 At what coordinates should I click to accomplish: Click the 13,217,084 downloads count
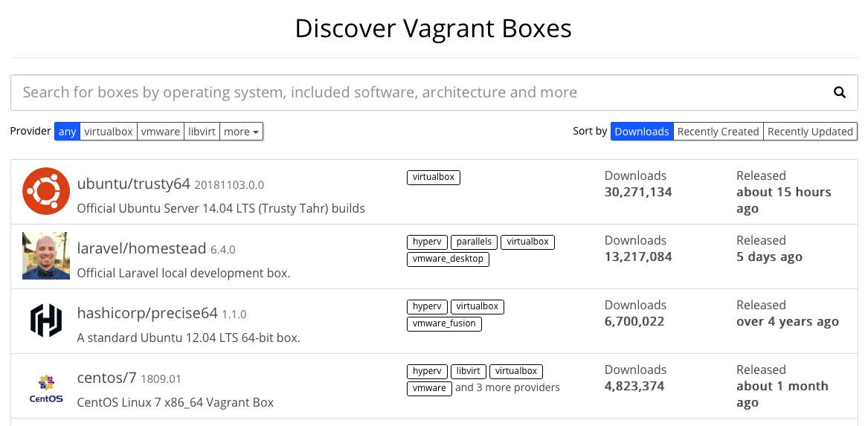(x=638, y=257)
